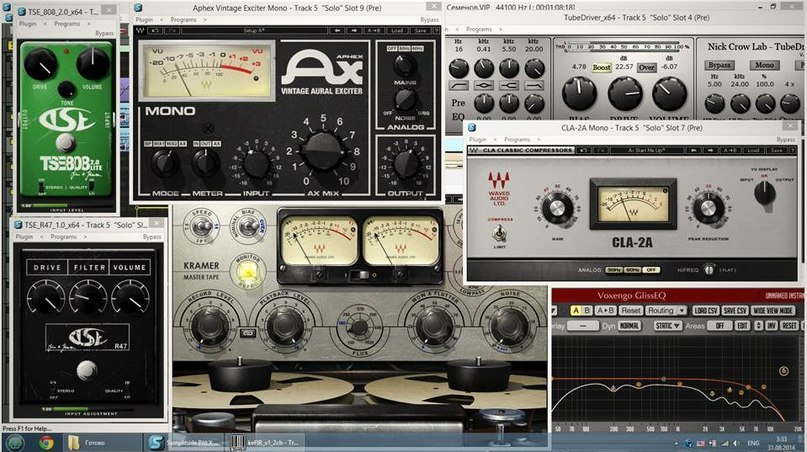Viewport: 807px width, 452px height.
Task: Click low-cut filter shape icon in TubeDriver Pre EQ
Action: [x=458, y=85]
